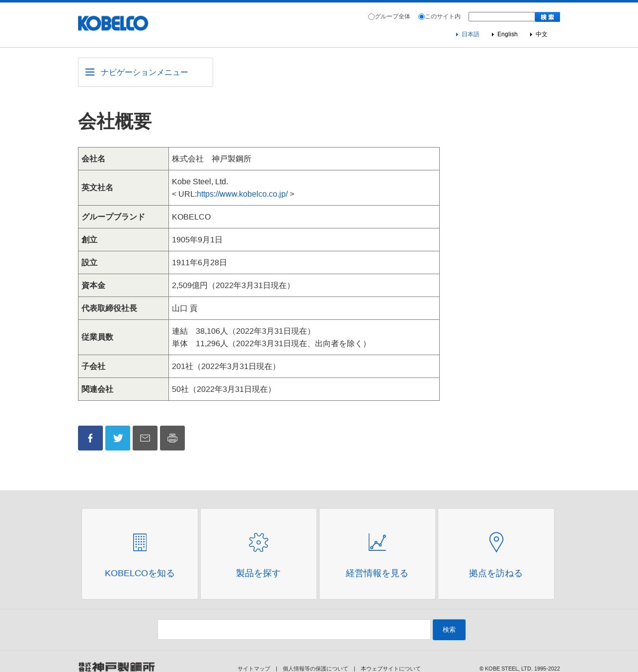Click the 株式会社 神戸製鋼所 cell
Image resolution: width=638 pixels, height=672 pixels.
coord(304,159)
